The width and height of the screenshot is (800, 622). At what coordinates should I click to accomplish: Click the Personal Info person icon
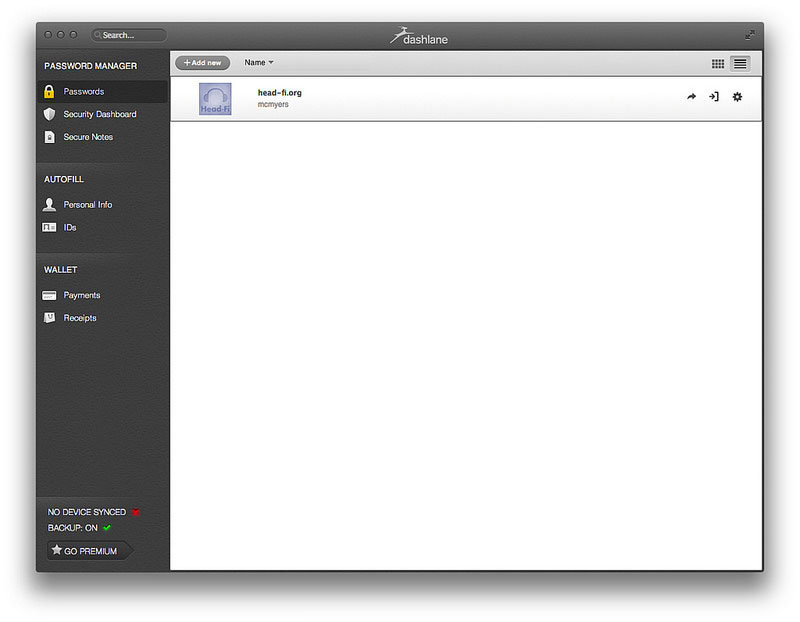tap(49, 205)
